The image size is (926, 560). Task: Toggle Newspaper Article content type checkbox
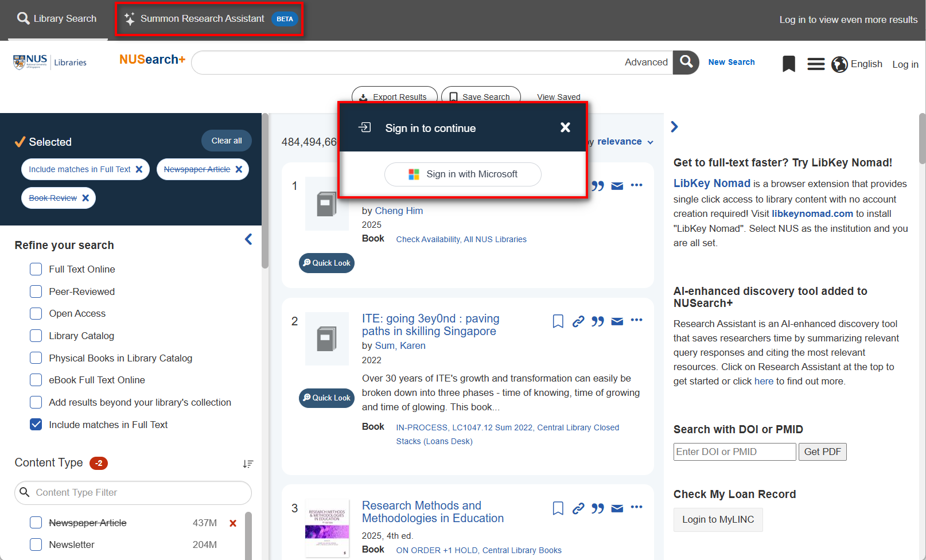point(36,523)
